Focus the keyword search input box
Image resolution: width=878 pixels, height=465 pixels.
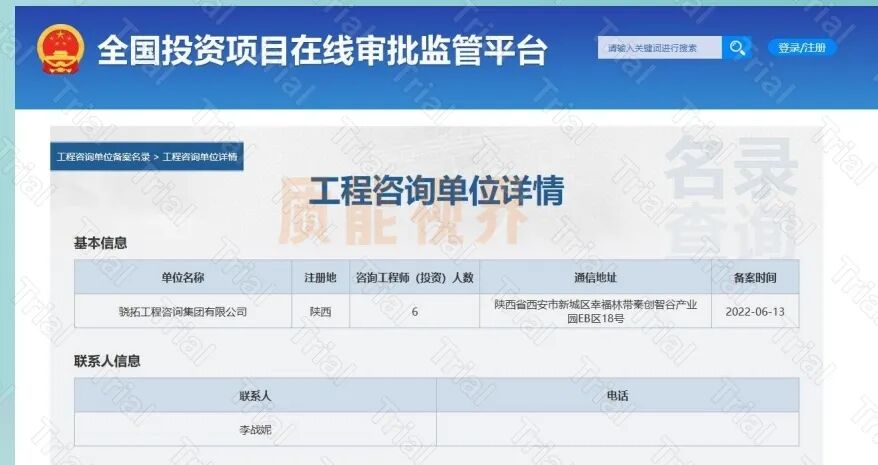(659, 48)
